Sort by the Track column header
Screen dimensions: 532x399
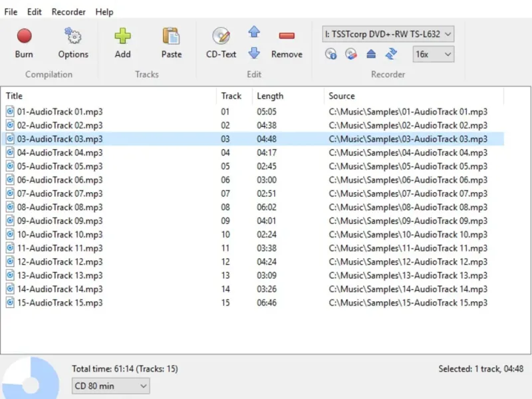point(234,96)
